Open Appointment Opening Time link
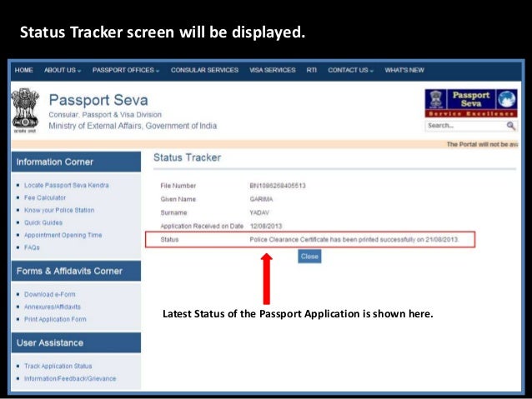This screenshot has height=399, width=532. point(63,235)
